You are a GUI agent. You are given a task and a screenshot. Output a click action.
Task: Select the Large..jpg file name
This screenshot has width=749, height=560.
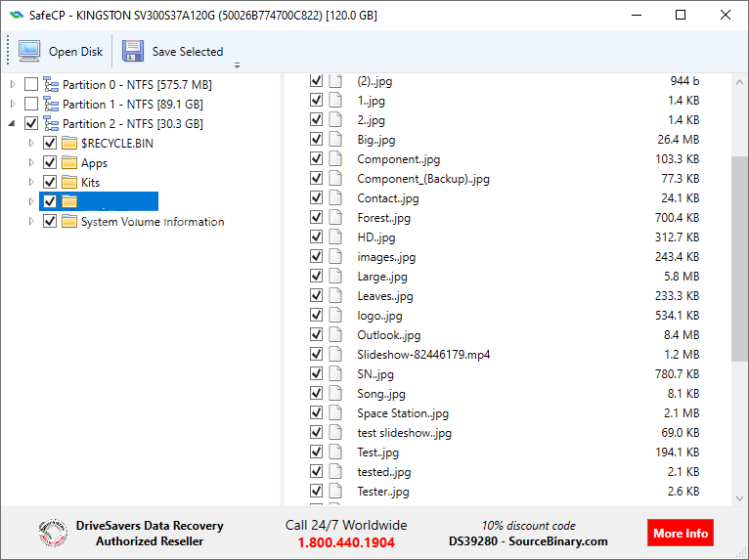pos(382,277)
